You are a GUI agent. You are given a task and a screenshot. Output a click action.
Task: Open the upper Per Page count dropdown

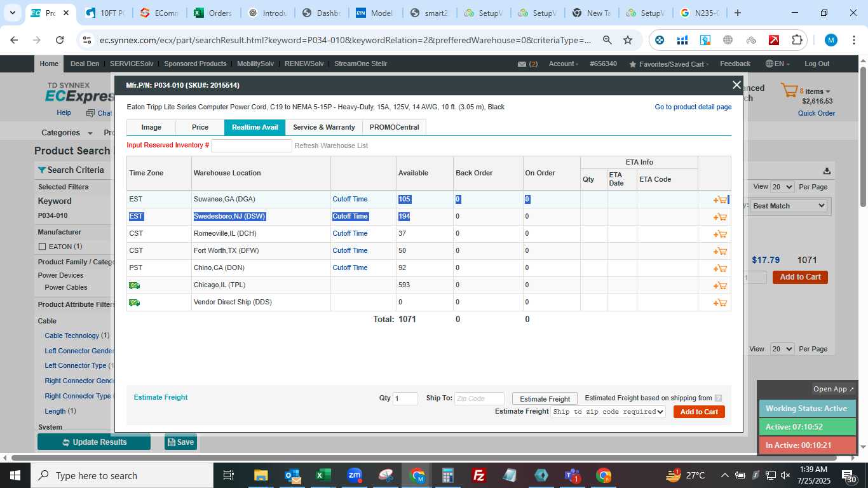[x=782, y=187]
